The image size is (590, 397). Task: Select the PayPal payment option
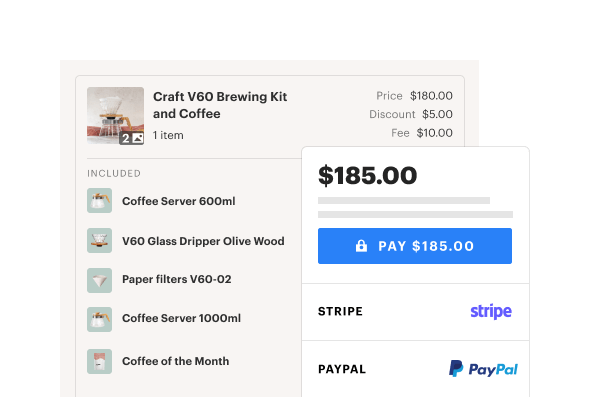click(415, 369)
